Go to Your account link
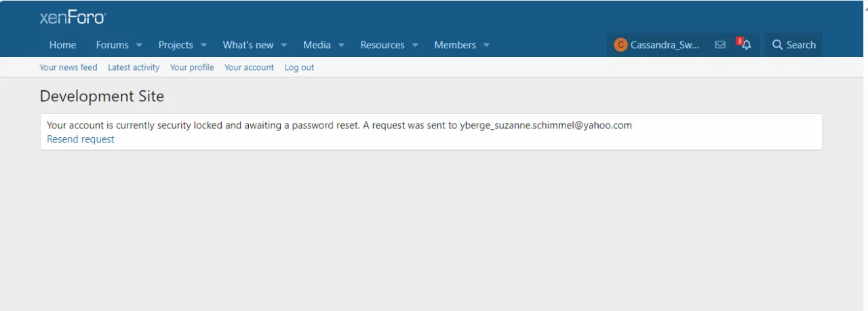Image resolution: width=868 pixels, height=311 pixels. coord(249,67)
